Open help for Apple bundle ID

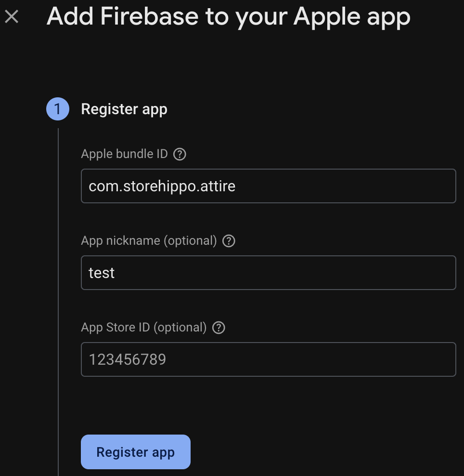point(180,154)
